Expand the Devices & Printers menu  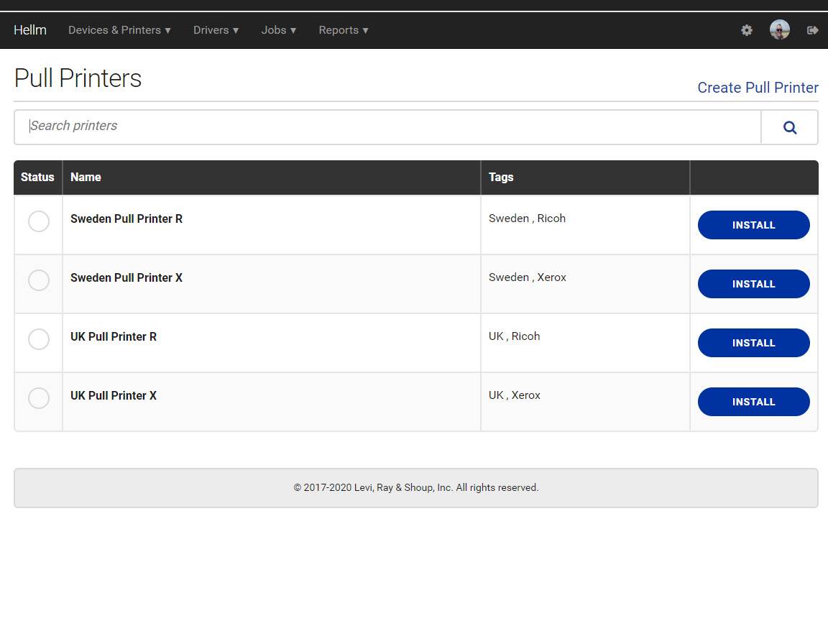[119, 30]
